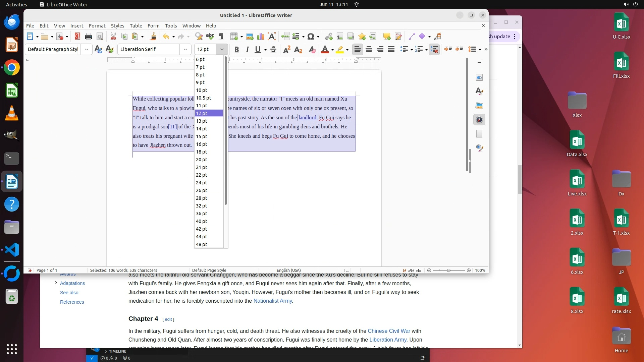Click the Print document icon

[x=88, y=37]
